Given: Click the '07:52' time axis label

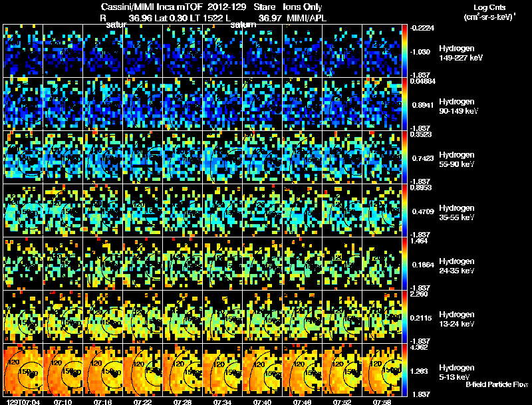Looking at the screenshot, I should 342,402.
